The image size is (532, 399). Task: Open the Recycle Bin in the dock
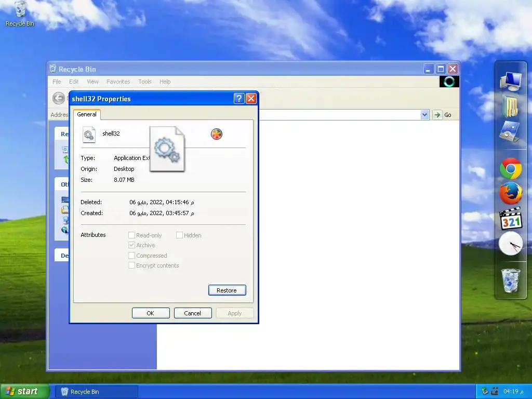tap(511, 280)
